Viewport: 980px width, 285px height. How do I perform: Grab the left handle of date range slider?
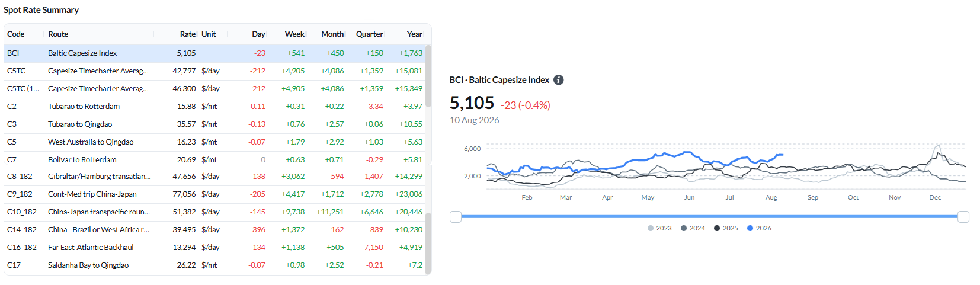[456, 217]
